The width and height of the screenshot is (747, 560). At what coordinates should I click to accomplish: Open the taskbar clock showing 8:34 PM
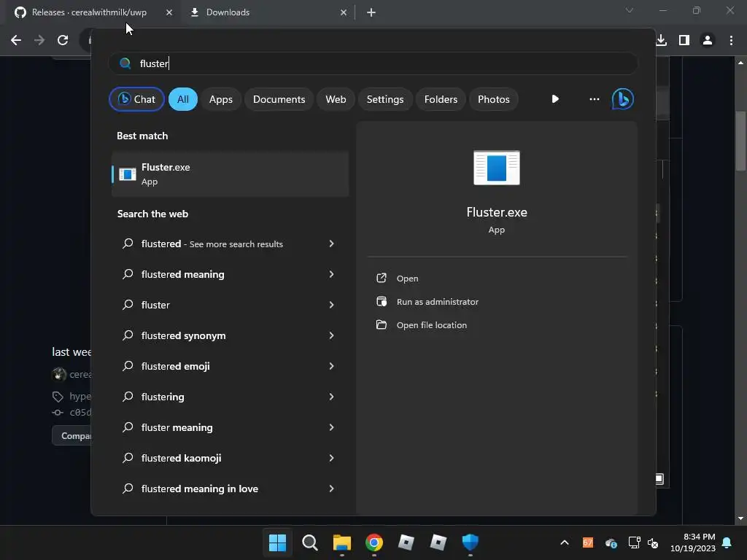[693, 542]
